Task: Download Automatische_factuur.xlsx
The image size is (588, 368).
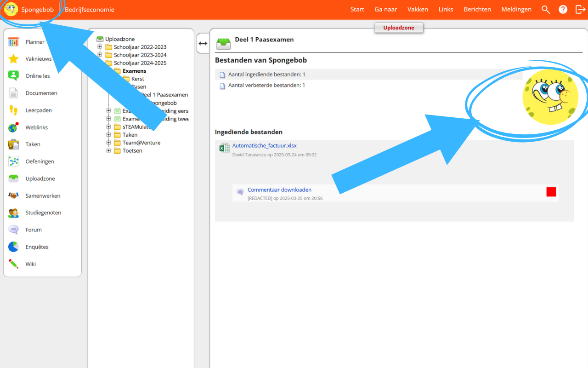Action: tap(264, 145)
